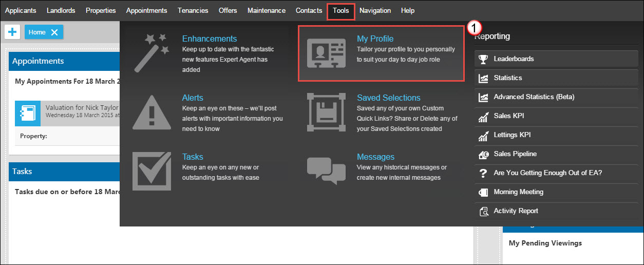The width and height of the screenshot is (644, 265).
Task: Open the Activity Report
Action: point(556,211)
